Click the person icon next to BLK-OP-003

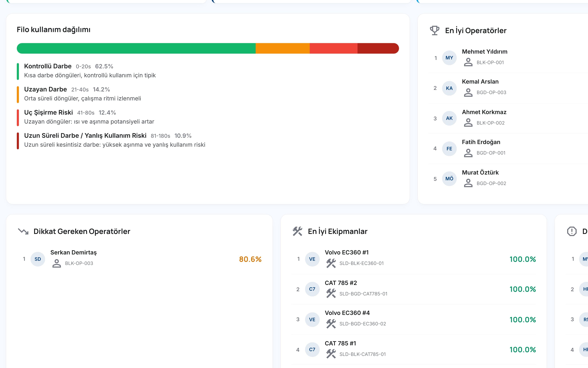coord(57,263)
